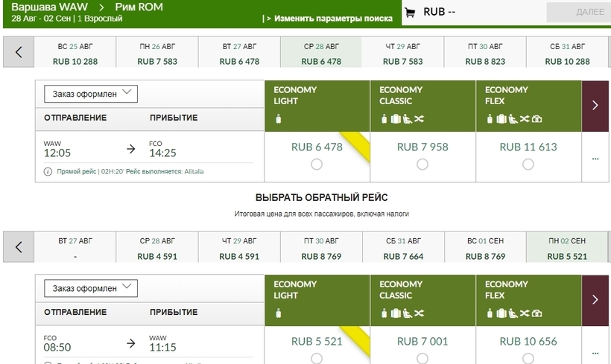Click info icon beside outbound direct flight text

(x=48, y=171)
